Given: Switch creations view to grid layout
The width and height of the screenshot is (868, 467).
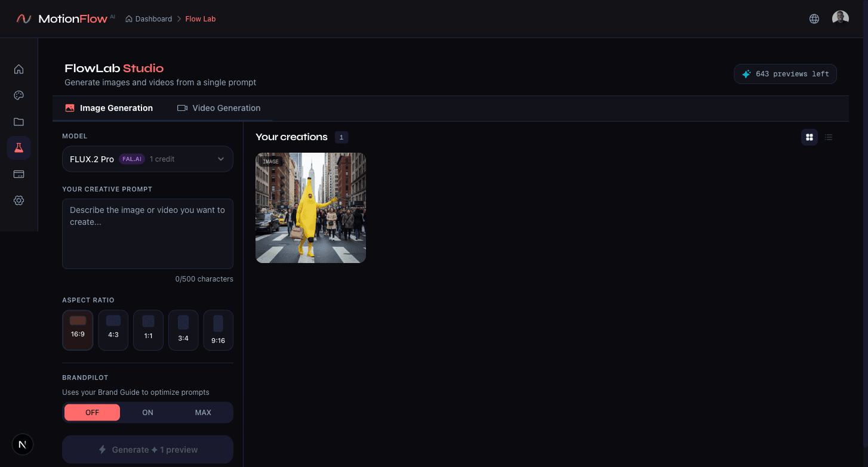Looking at the screenshot, I should (x=809, y=137).
